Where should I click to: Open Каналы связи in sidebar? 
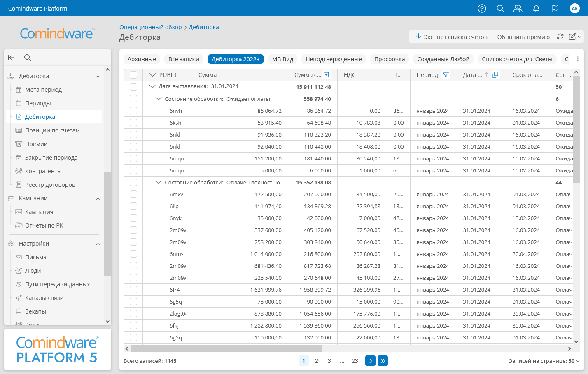pos(44,298)
